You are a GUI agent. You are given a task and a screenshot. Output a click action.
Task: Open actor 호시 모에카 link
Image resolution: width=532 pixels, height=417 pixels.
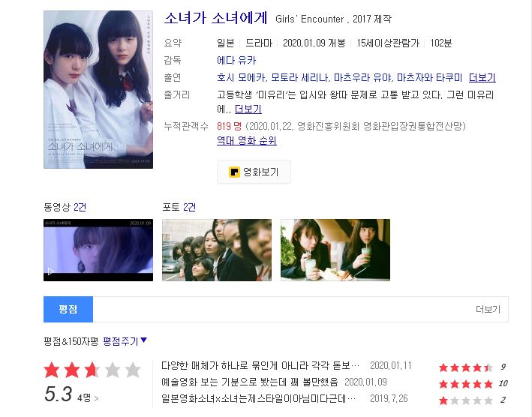click(241, 78)
